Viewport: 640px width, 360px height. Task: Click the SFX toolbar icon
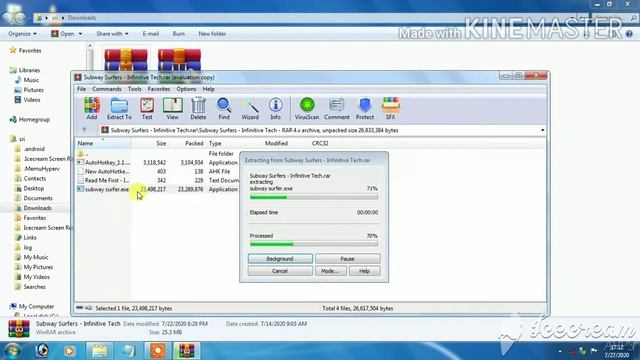(x=391, y=109)
